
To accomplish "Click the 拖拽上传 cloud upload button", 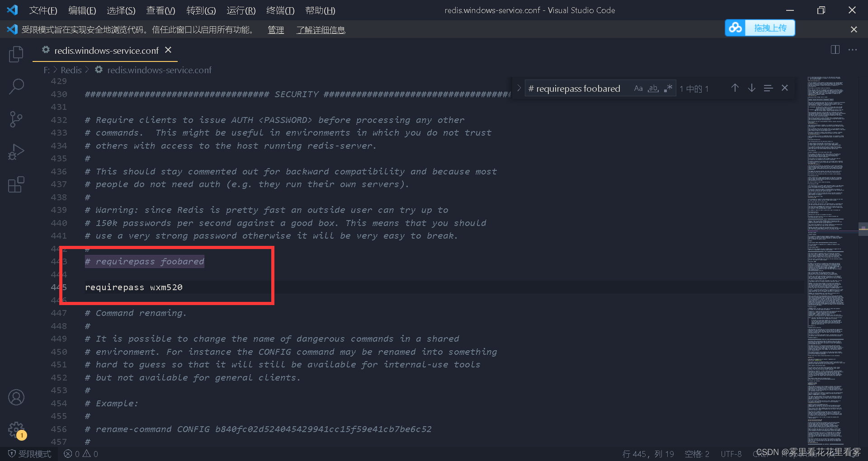I will pyautogui.click(x=760, y=28).
